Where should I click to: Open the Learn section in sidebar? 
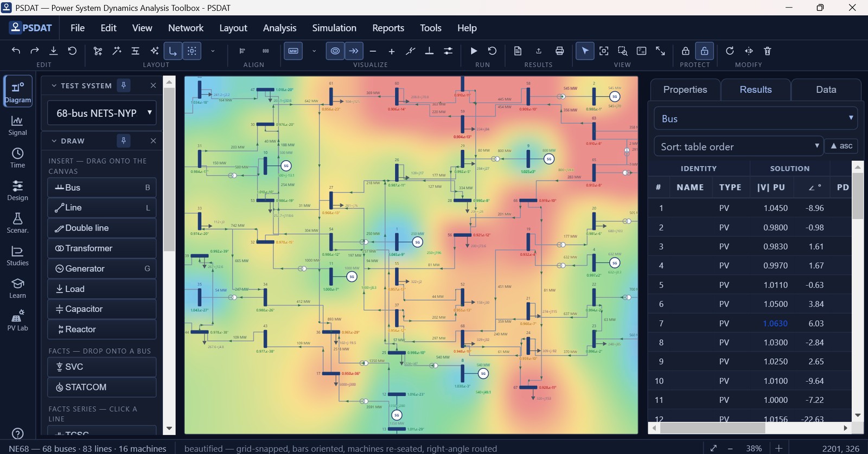point(17,289)
